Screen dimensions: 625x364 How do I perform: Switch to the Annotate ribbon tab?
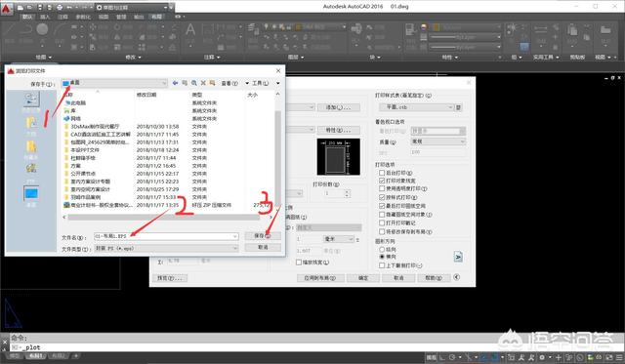tap(62, 17)
